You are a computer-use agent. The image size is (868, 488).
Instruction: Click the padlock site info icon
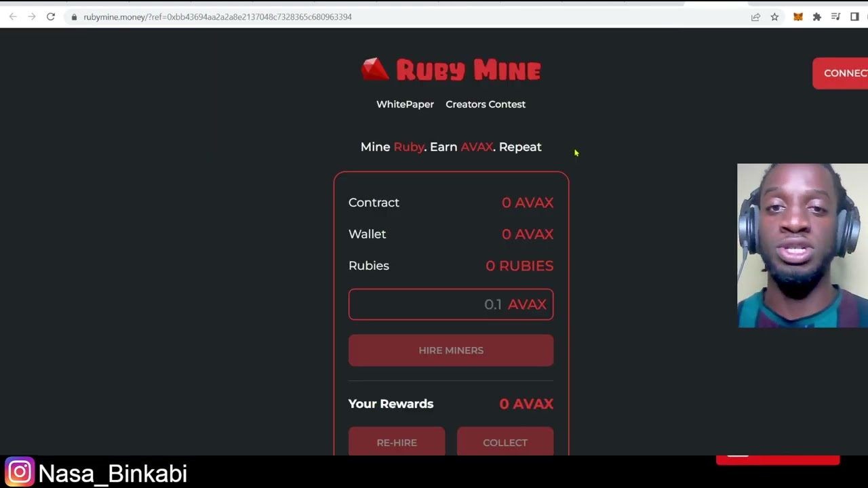[x=75, y=17]
